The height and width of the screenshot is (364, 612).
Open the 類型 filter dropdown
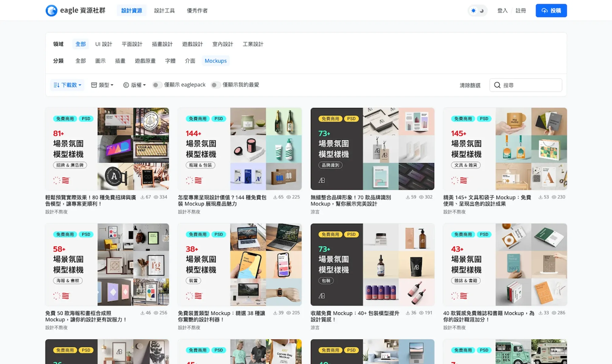103,85
